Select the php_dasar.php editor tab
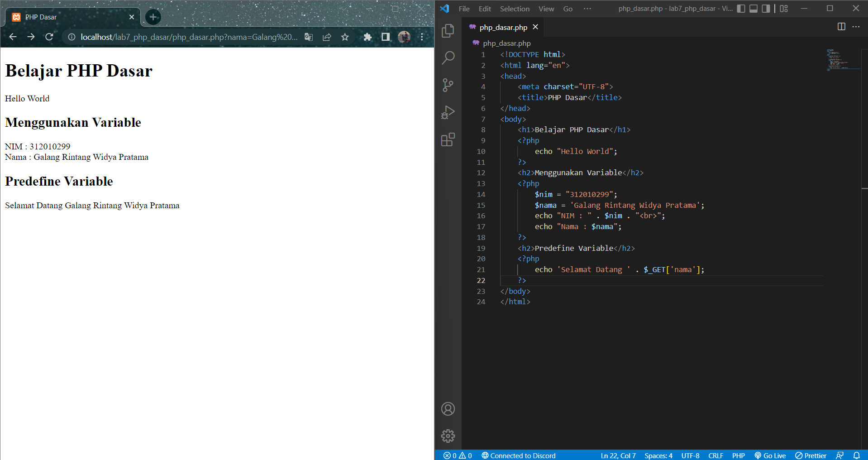 point(503,27)
